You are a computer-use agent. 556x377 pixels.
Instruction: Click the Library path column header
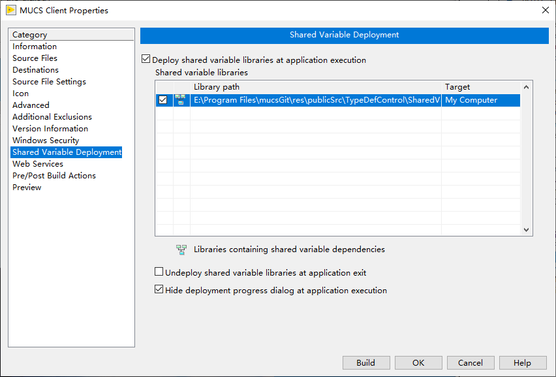[316, 87]
